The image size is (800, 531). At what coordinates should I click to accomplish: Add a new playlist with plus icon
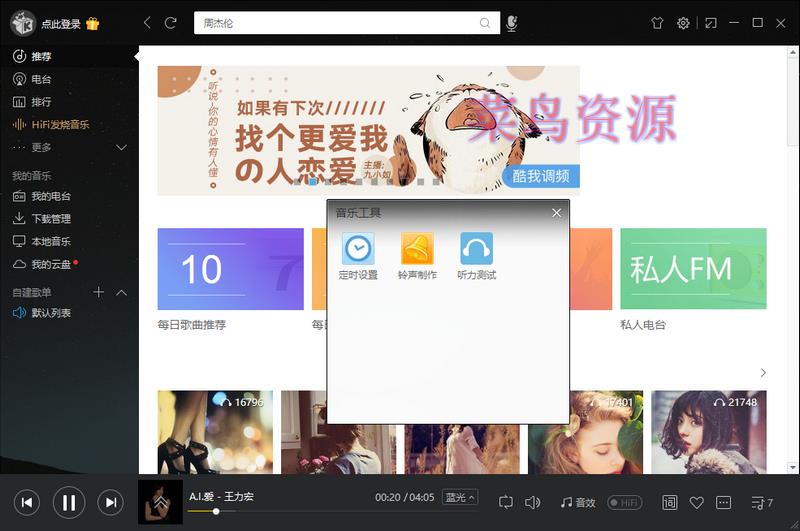(x=98, y=292)
